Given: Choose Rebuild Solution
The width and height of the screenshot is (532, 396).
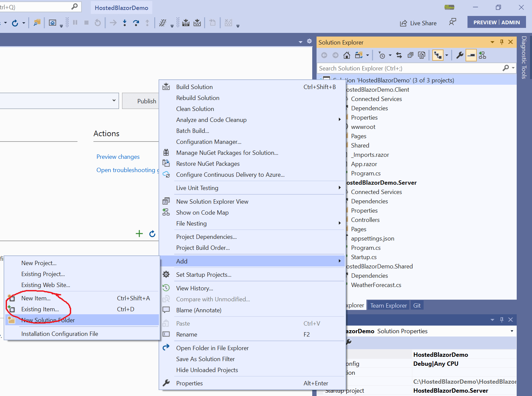Looking at the screenshot, I should (x=252, y=98).
